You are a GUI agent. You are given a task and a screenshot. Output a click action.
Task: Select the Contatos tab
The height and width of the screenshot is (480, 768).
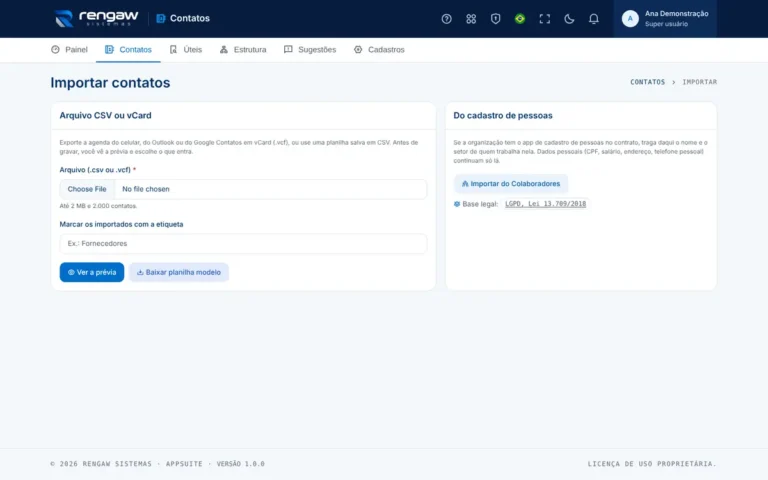128,49
